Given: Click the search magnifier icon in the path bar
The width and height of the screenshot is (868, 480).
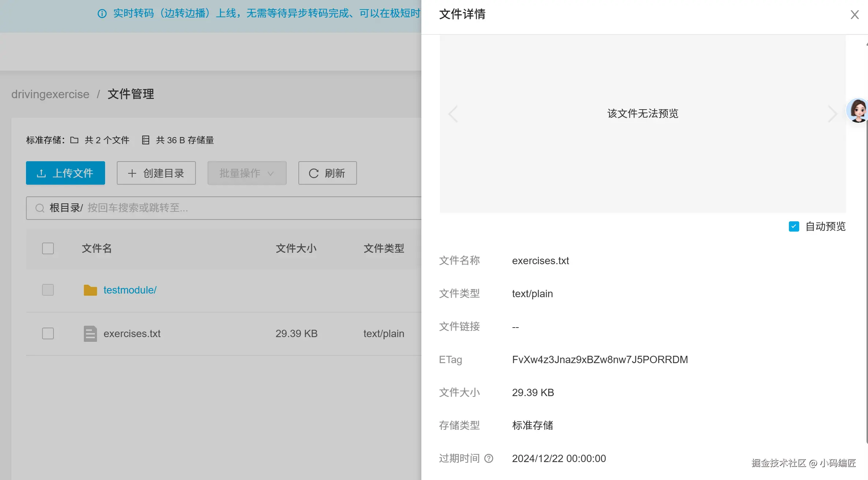Looking at the screenshot, I should point(40,208).
